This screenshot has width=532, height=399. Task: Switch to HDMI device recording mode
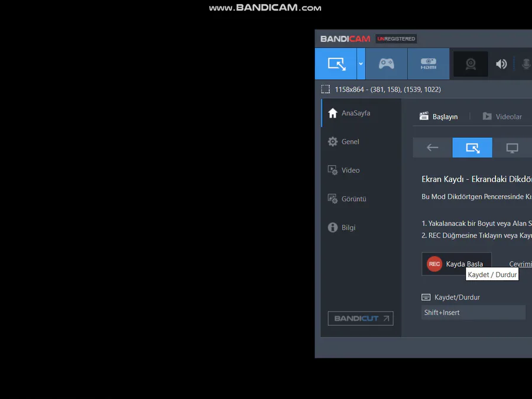click(429, 64)
